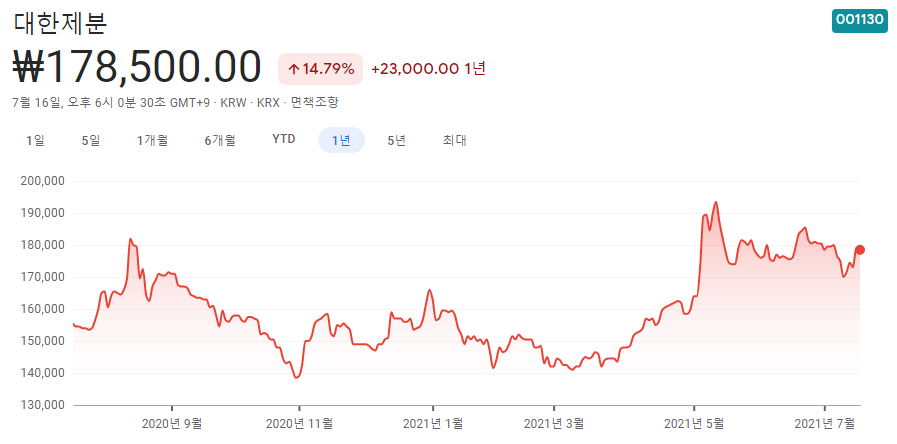Click the 2021년 3월 axis label
The width and height of the screenshot is (897, 444).
(554, 424)
